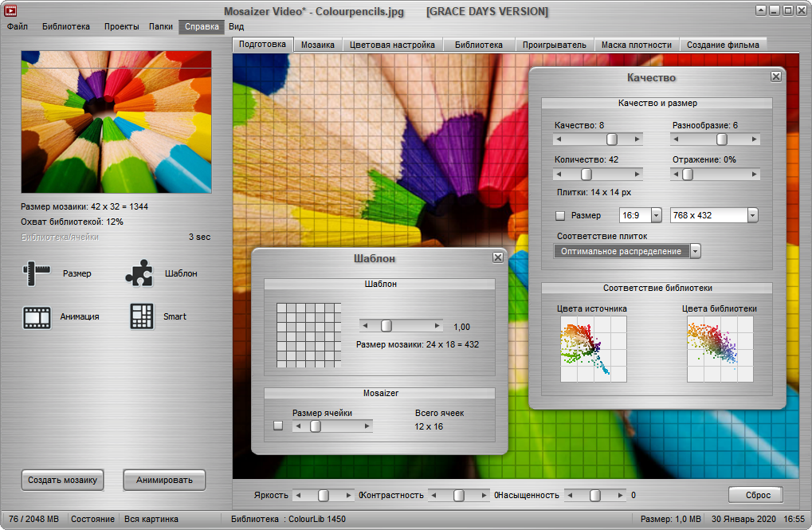The height and width of the screenshot is (530, 812).
Task: Click the left arrow of the Шаблон scale slider
Action: click(x=365, y=326)
